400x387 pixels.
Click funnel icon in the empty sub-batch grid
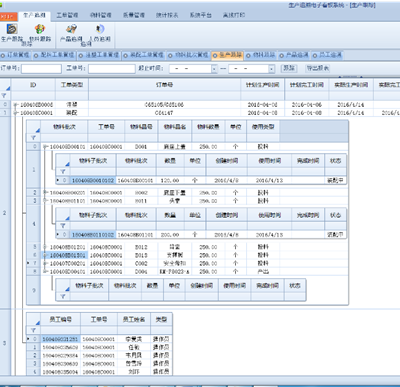tap(63, 296)
